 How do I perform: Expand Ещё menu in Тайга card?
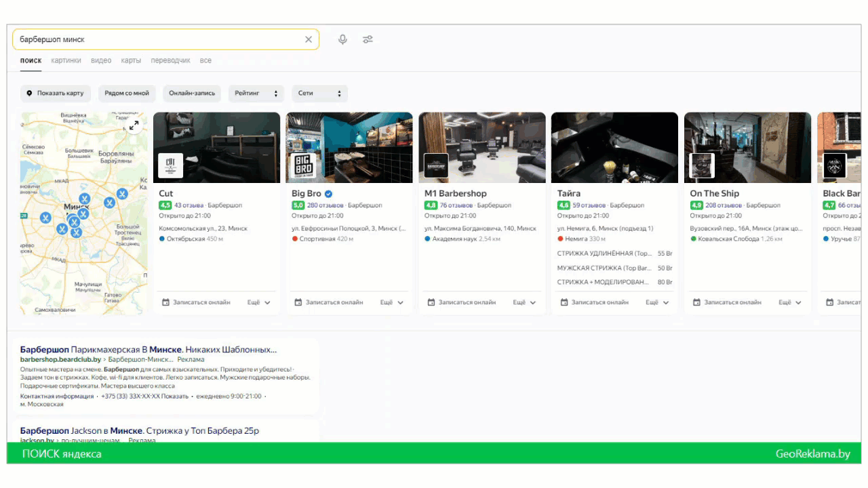point(658,302)
